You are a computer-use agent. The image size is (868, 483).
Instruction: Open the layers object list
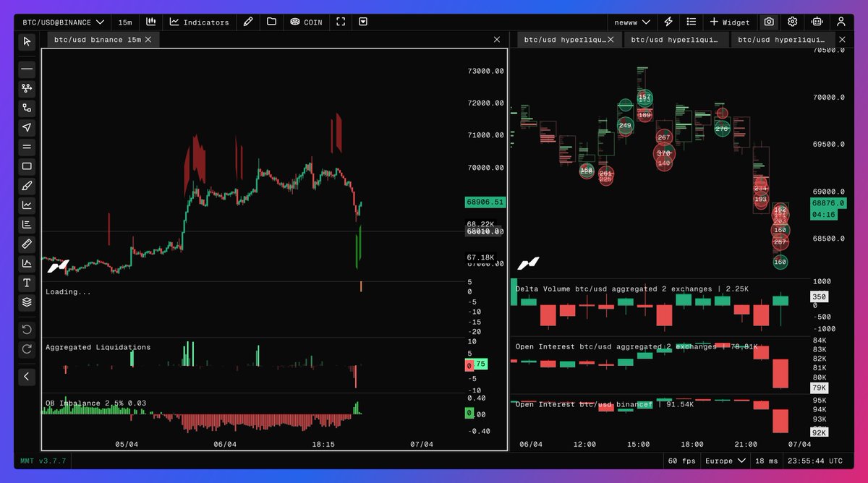pos(27,302)
